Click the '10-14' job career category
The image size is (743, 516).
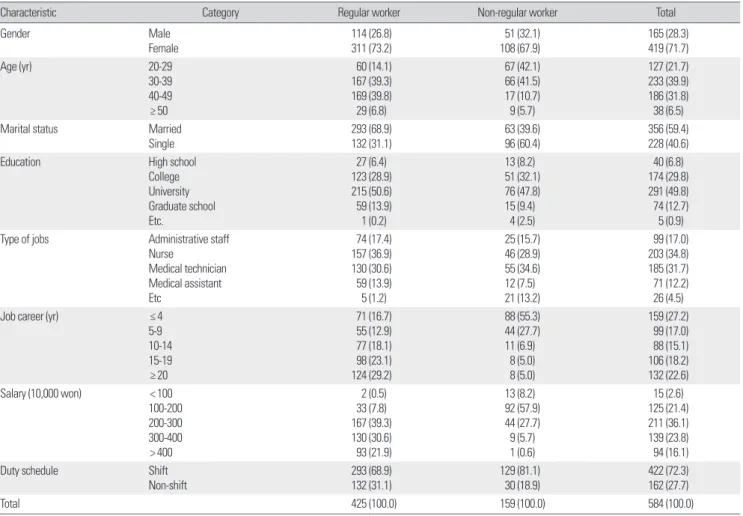pos(160,345)
